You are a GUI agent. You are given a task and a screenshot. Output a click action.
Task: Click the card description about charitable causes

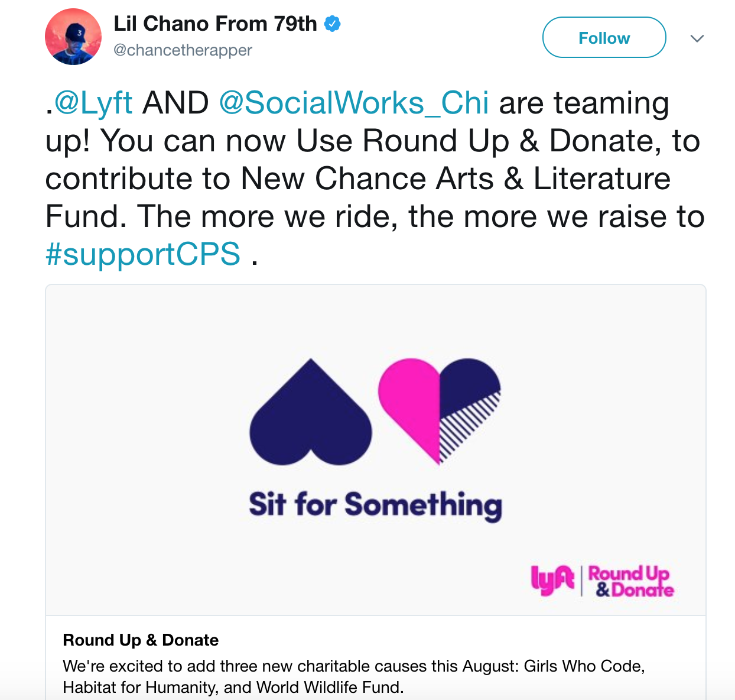(x=354, y=676)
